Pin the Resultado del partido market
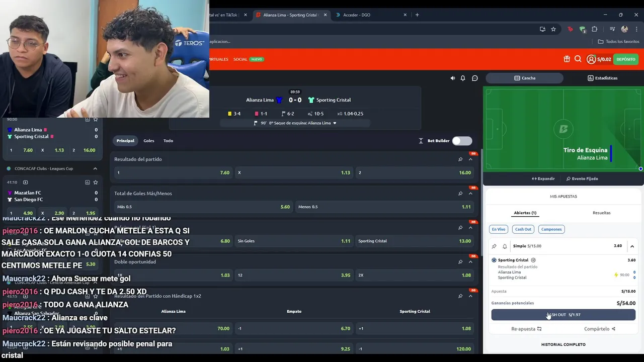The image size is (644, 362). tap(460, 159)
